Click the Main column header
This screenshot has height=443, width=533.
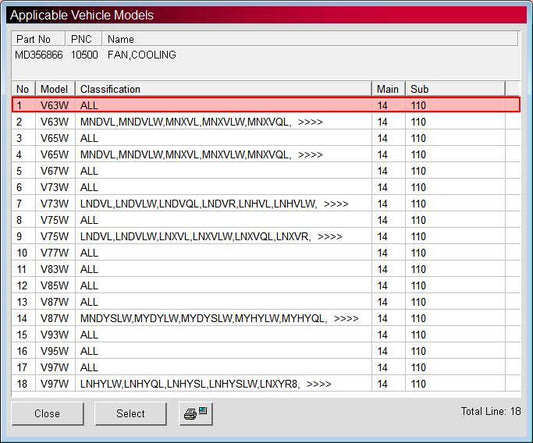tap(388, 89)
